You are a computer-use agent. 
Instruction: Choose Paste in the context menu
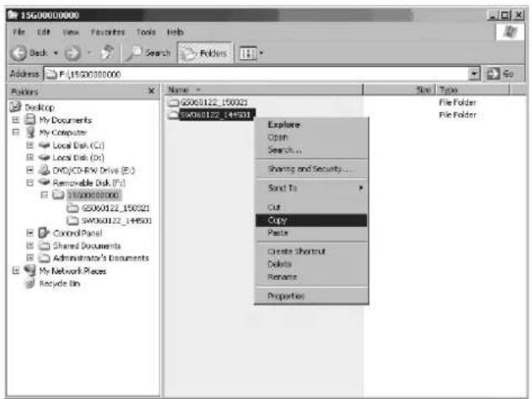311,233
